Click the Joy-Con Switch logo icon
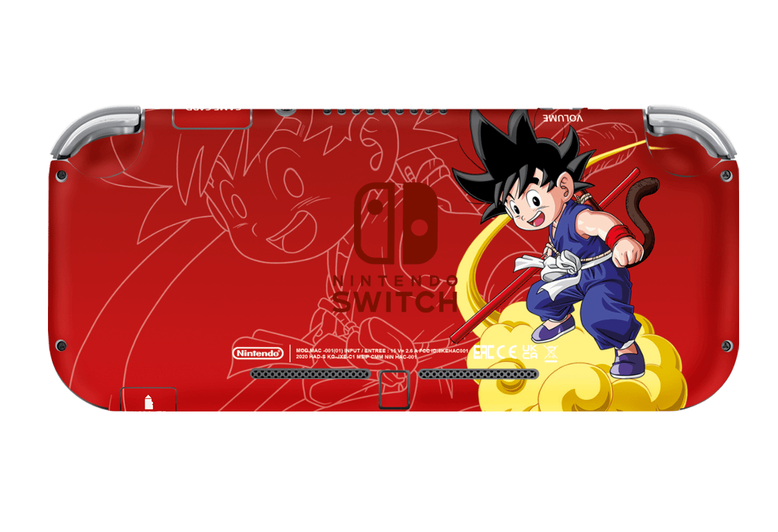This screenshot has height=532, width=778. tap(395, 224)
